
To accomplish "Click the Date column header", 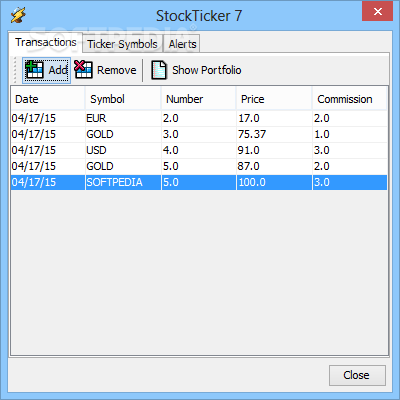I will [x=48, y=99].
